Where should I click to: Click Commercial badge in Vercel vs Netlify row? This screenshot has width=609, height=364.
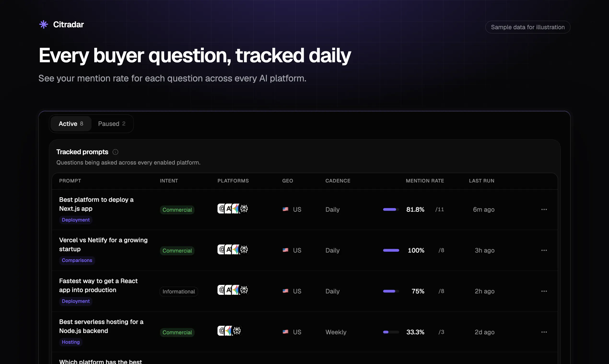coord(177,251)
